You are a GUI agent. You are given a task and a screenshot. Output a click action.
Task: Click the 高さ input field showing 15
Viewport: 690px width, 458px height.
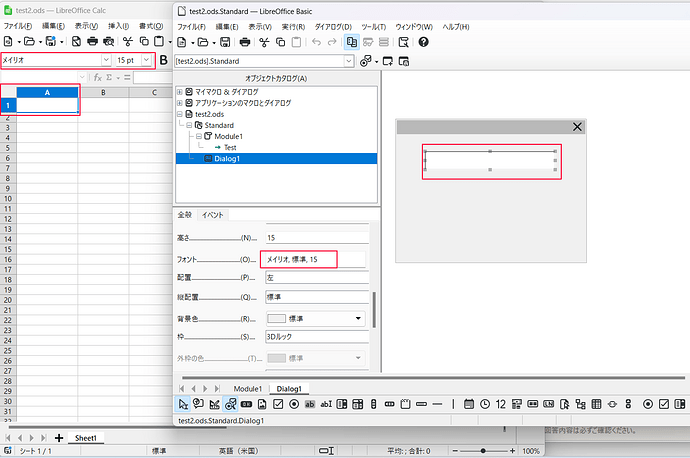317,238
